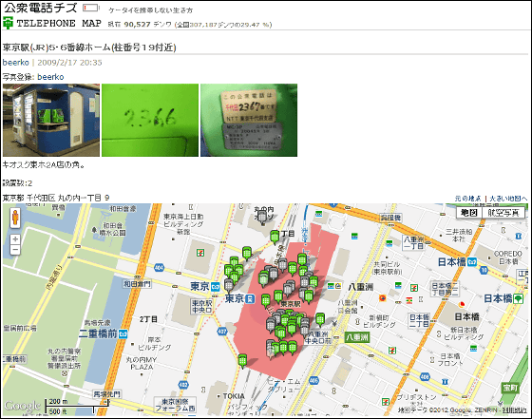Click the 二重橋前 station icon
Viewport: 532px width, 419px height.
click(123, 333)
